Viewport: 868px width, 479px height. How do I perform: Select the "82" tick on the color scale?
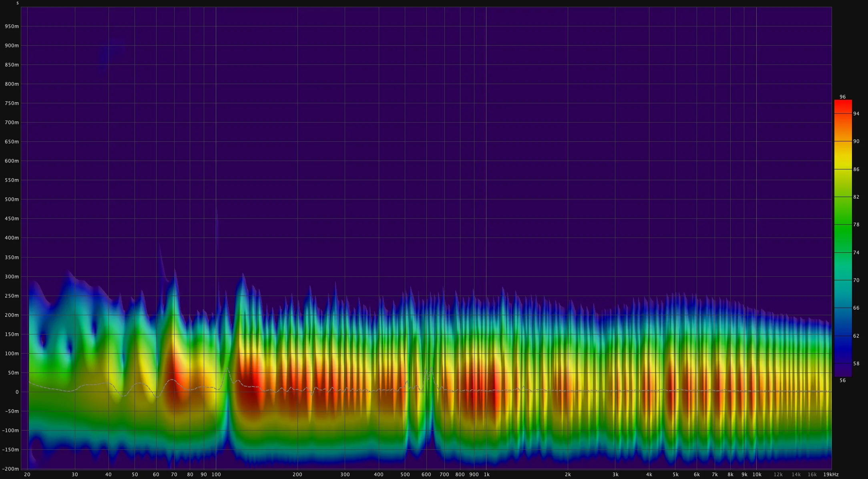click(x=856, y=197)
